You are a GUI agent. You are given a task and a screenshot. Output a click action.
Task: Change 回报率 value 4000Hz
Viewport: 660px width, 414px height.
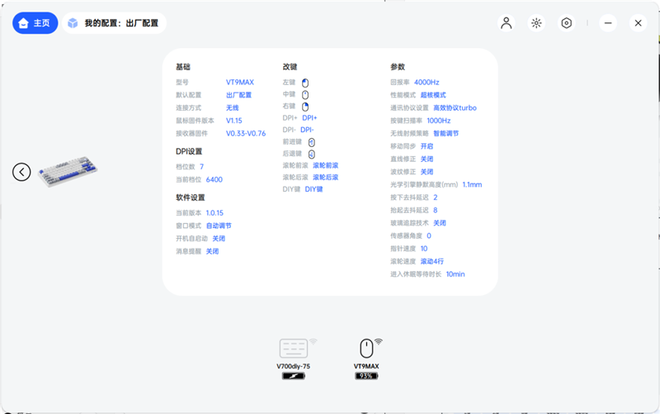(x=427, y=82)
